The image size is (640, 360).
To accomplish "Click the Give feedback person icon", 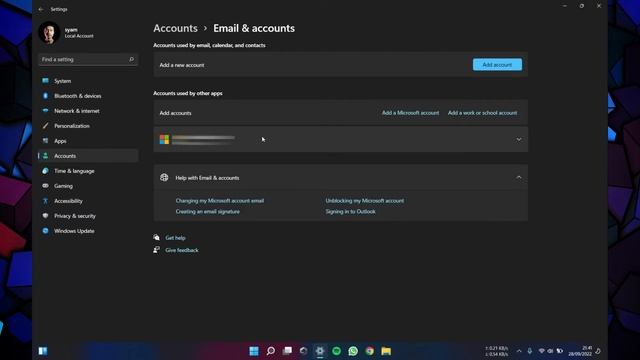I will coord(156,250).
